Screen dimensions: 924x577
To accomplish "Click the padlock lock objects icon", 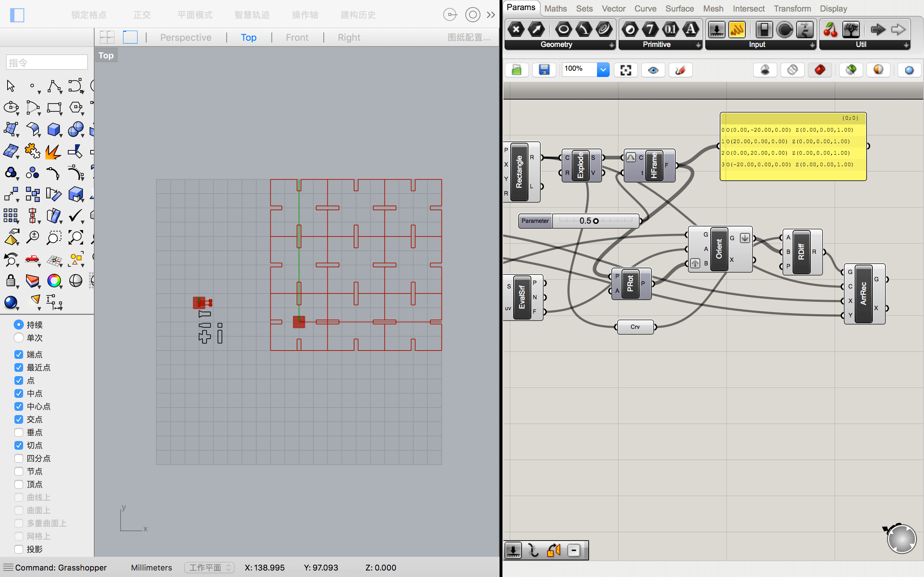I will [x=11, y=281].
